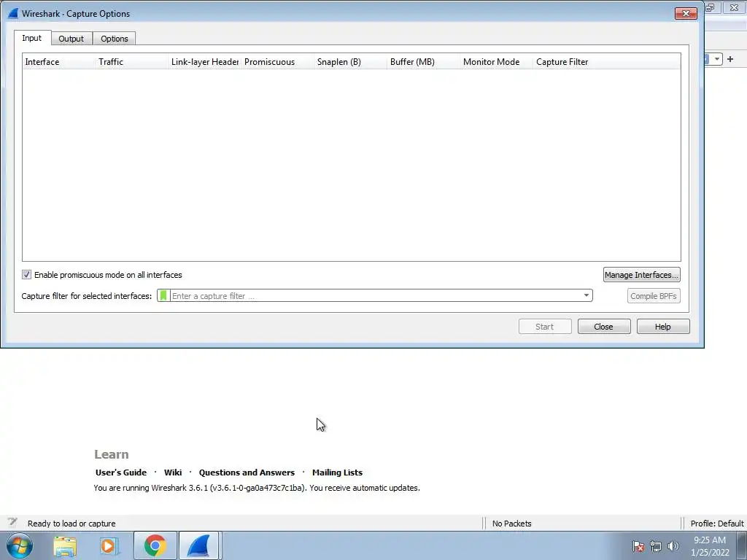The height and width of the screenshot is (560, 747).
Task: Open Google Chrome from the taskbar
Action: [155, 545]
